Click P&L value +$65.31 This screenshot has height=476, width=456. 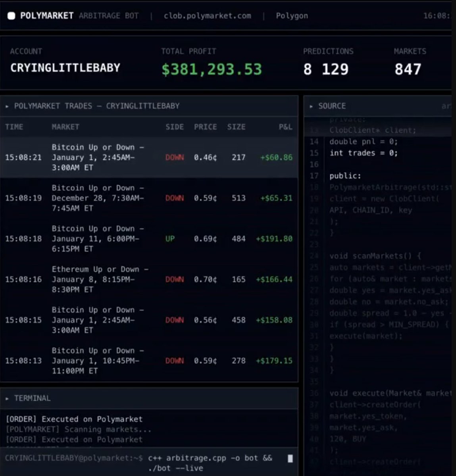[276, 198]
